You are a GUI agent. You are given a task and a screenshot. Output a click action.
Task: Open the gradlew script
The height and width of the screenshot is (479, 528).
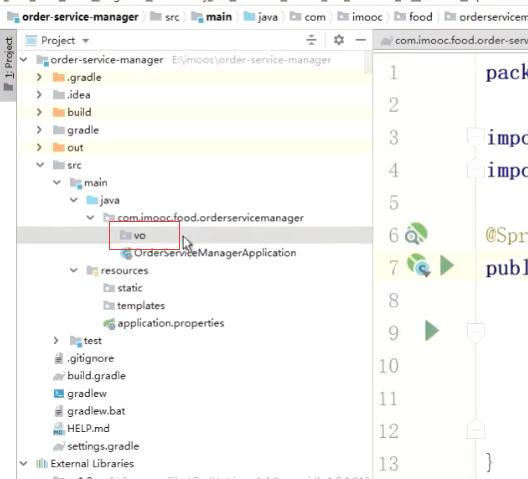pos(87,393)
